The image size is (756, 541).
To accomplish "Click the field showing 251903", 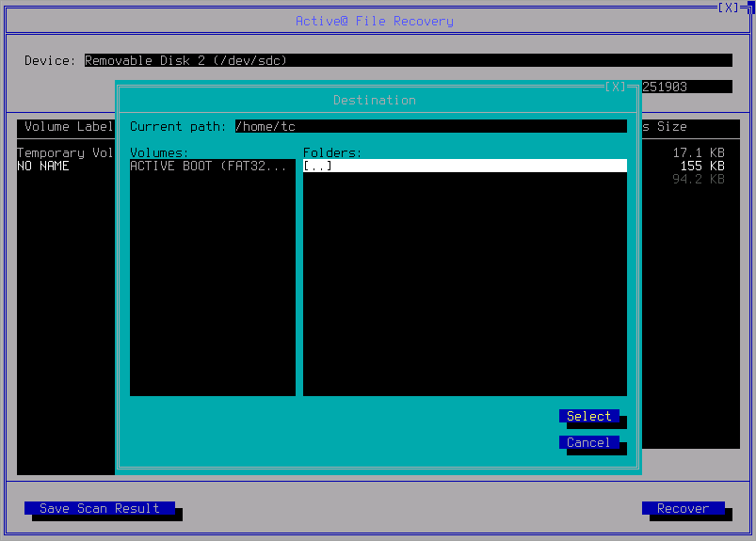I will (x=687, y=87).
